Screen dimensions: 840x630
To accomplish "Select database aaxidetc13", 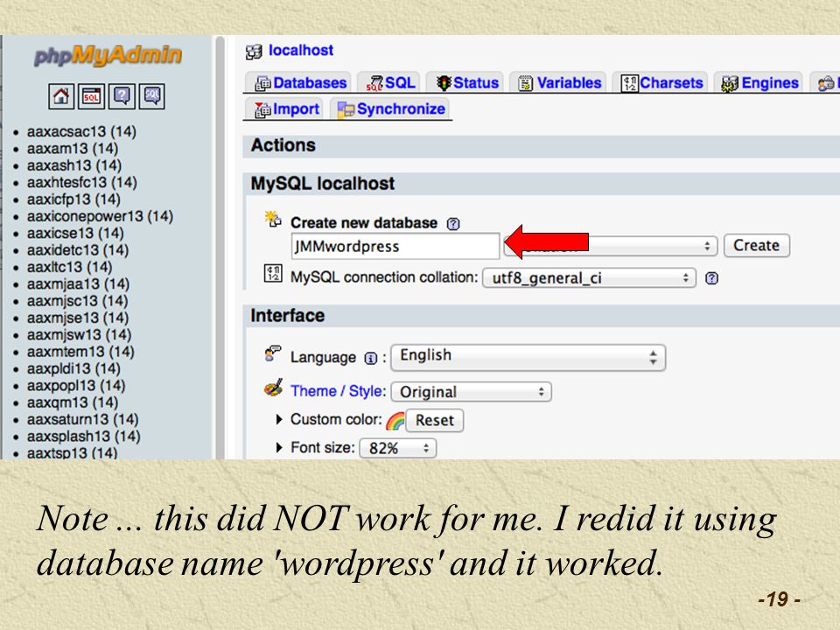I will (x=78, y=250).
